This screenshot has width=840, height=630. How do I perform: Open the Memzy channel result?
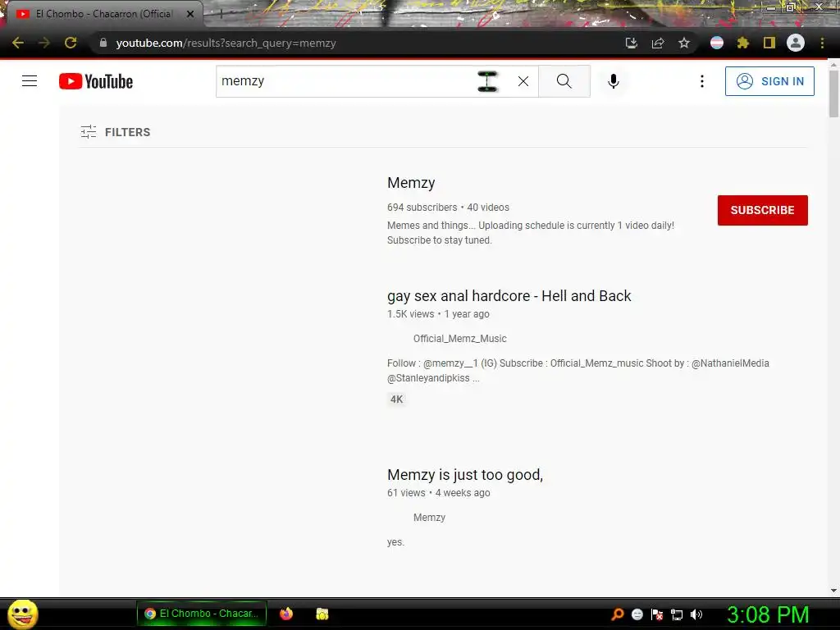(411, 183)
